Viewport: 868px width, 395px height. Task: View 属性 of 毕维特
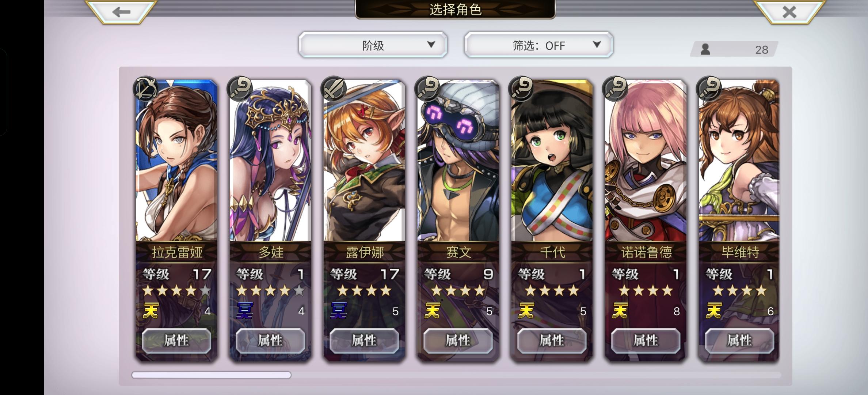pos(740,341)
